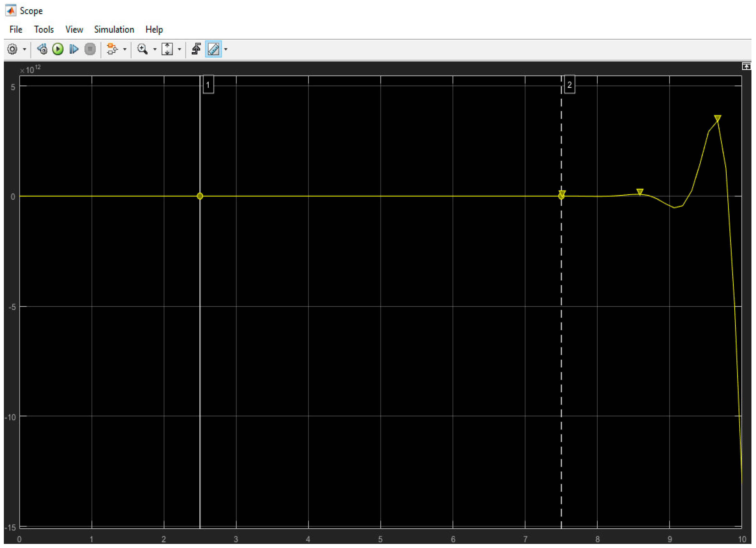The width and height of the screenshot is (756, 548).
Task: Run the simulation with the green play button
Action: 58,49
